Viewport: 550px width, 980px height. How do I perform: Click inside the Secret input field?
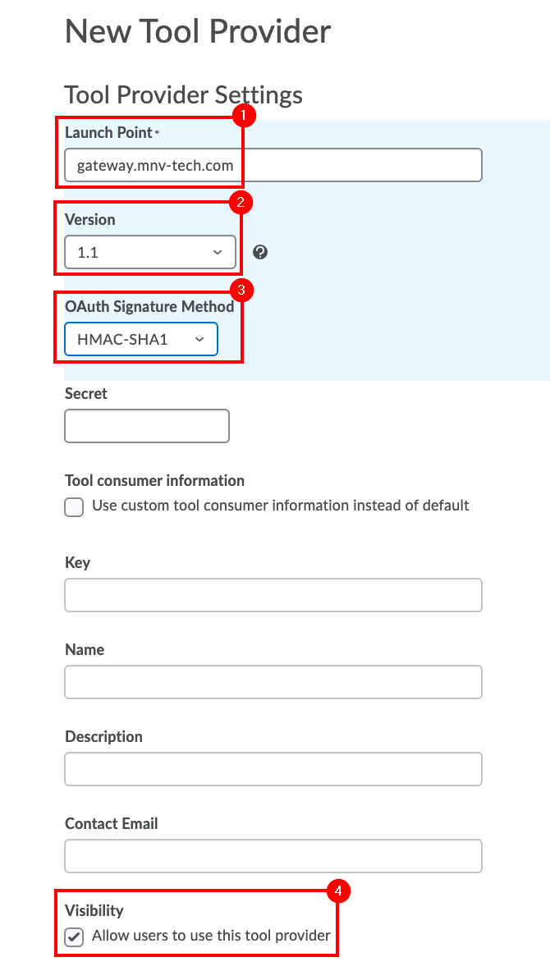coord(146,426)
